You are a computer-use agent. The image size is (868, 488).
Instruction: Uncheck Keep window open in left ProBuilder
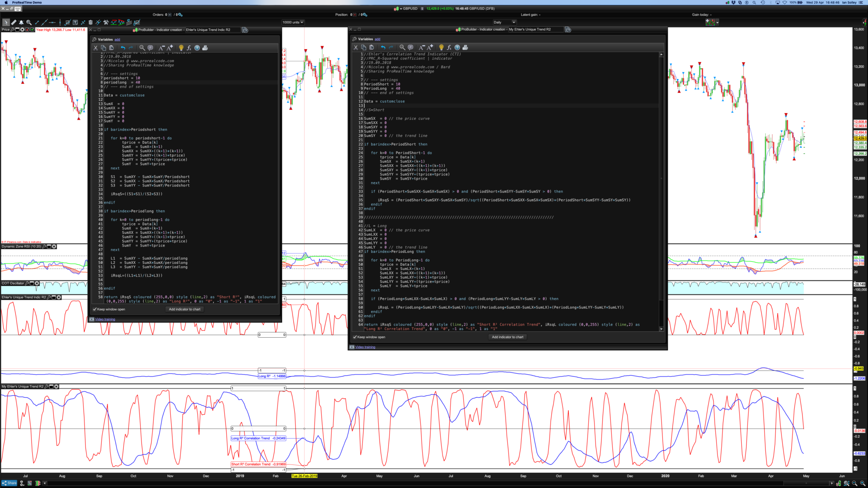coord(95,309)
